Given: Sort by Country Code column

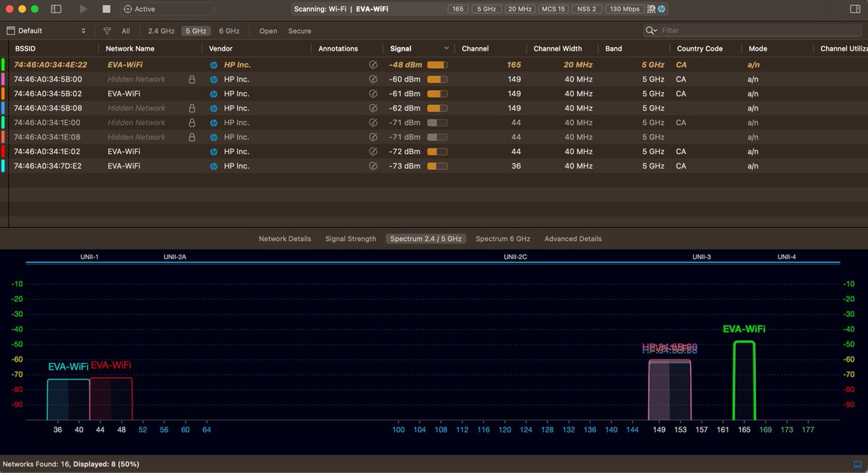Looking at the screenshot, I should click(699, 48).
